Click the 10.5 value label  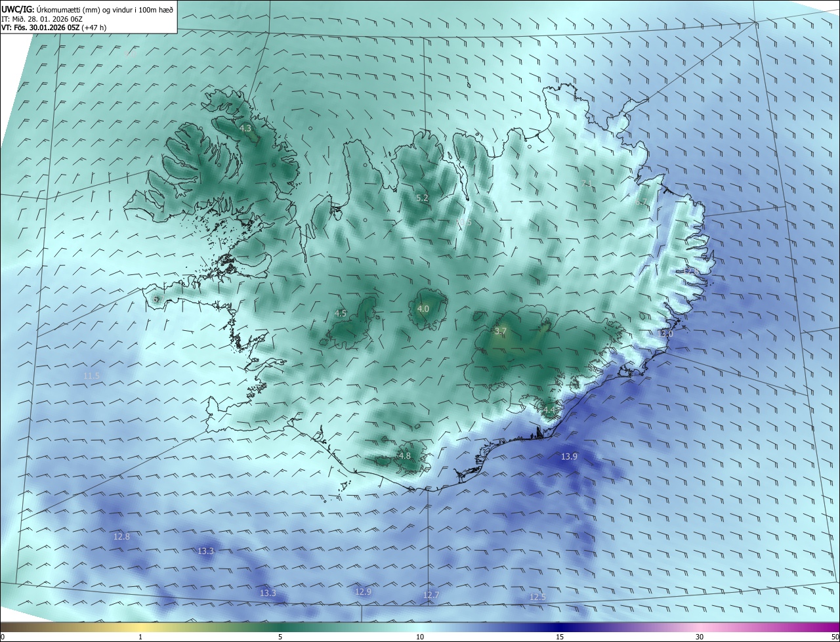(464, 223)
